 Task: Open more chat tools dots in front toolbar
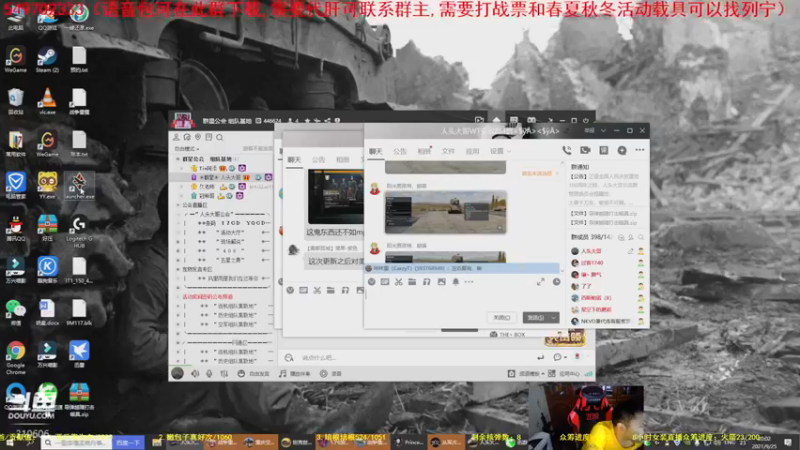pyautogui.click(x=469, y=282)
